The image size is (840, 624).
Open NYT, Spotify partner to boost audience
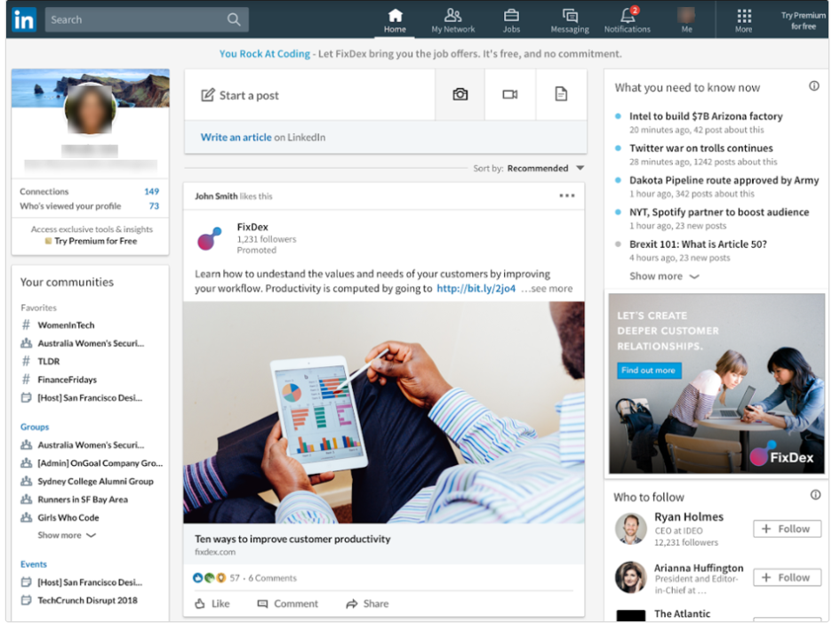tap(719, 212)
